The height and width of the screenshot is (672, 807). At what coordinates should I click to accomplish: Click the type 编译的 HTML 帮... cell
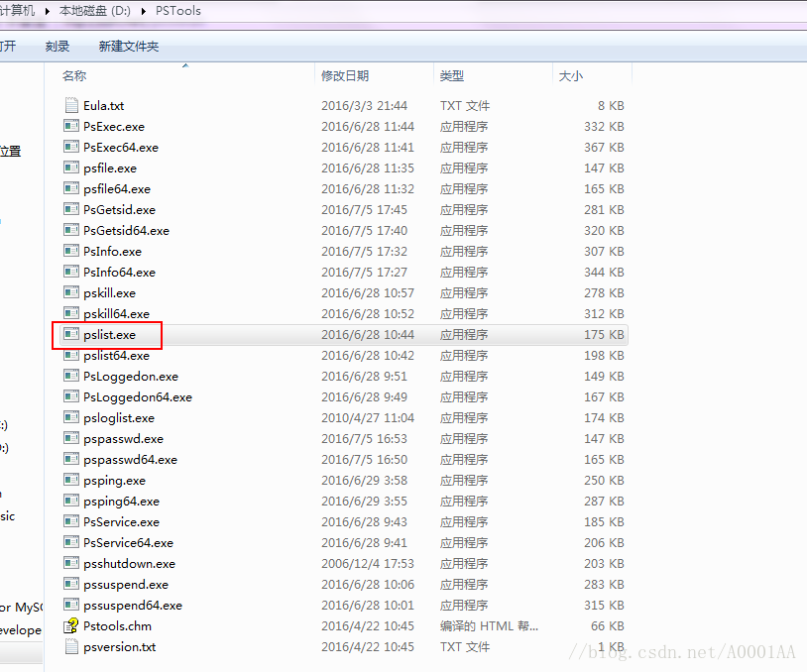[489, 626]
